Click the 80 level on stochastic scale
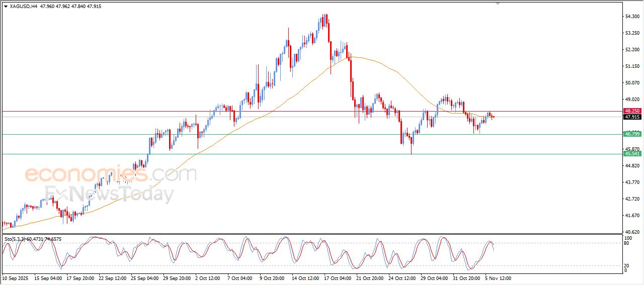Viewport: 644px width, 285px height. click(x=627, y=243)
